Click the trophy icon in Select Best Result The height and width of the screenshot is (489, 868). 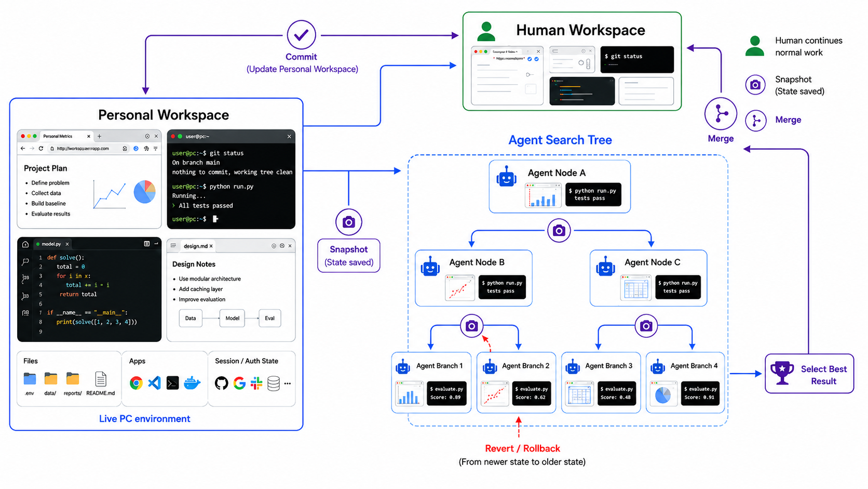click(782, 373)
